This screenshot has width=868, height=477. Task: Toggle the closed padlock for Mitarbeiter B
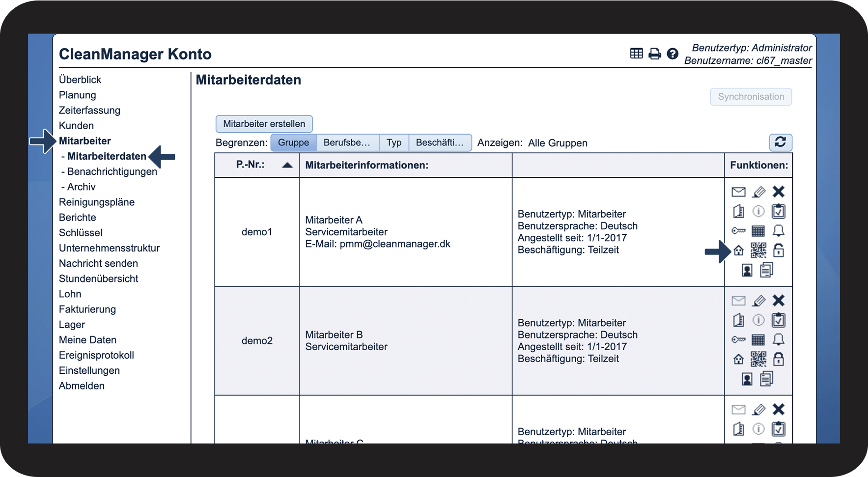pos(778,359)
